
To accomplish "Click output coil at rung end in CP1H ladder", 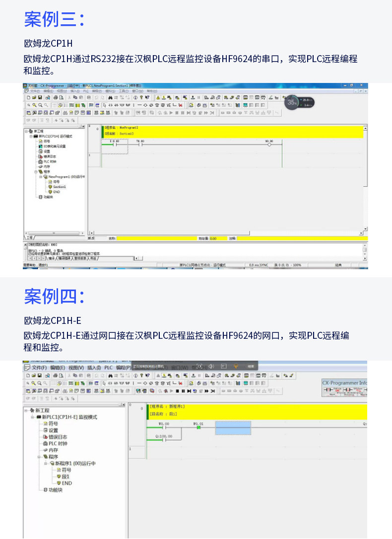I will pos(269,144).
